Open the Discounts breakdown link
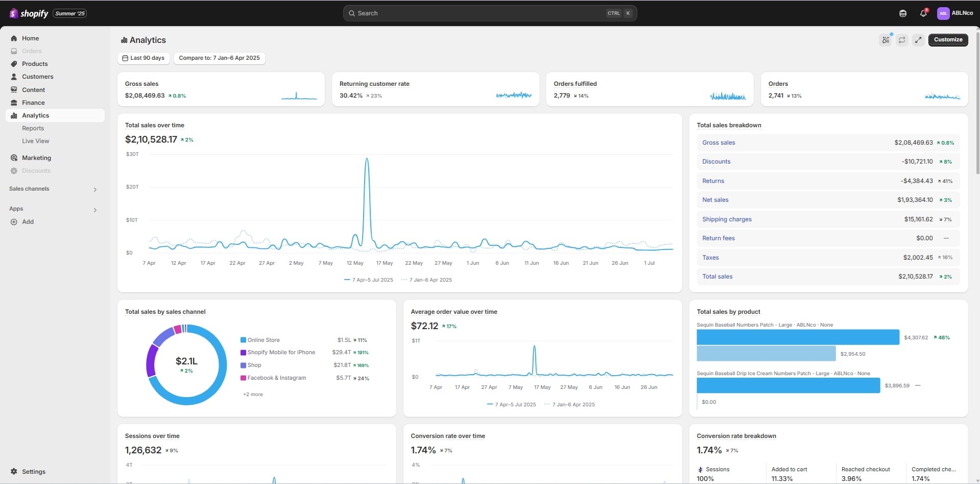The image size is (980, 484). (x=716, y=162)
